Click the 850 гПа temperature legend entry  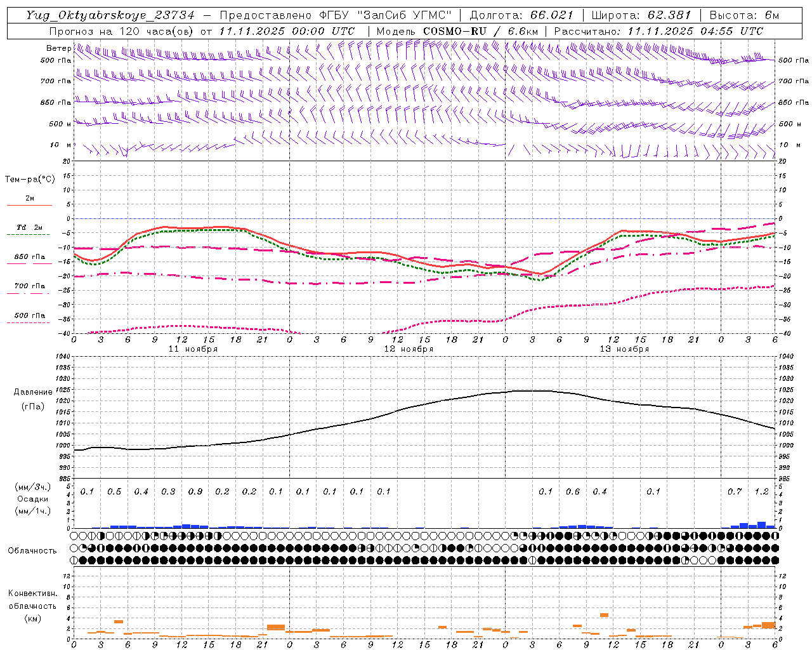[29, 257]
